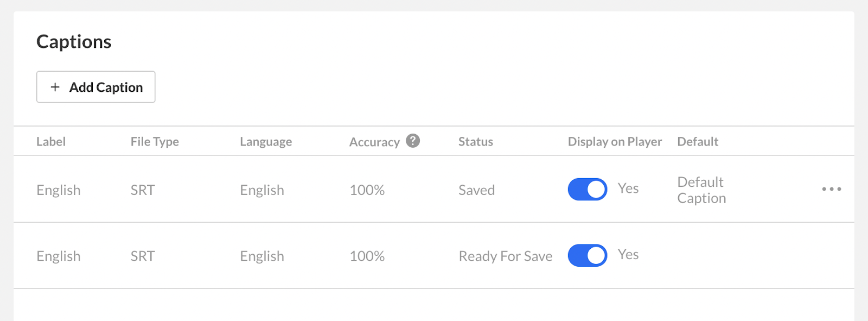Viewport: 868px width, 321px height.
Task: Click the Display on Player column header
Action: tap(615, 142)
